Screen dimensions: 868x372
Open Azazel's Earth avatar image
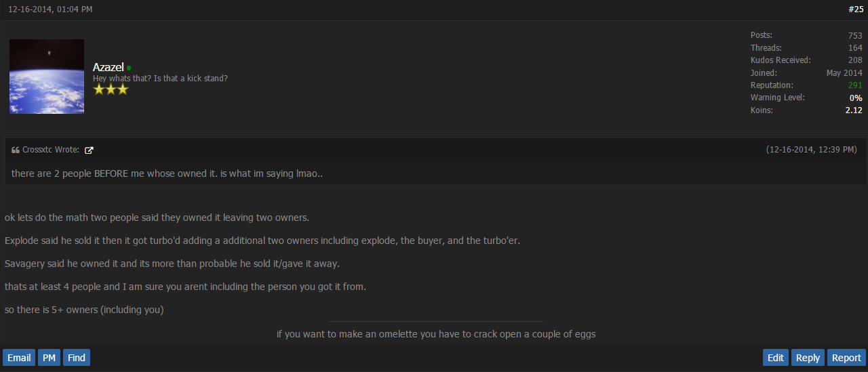click(x=47, y=77)
